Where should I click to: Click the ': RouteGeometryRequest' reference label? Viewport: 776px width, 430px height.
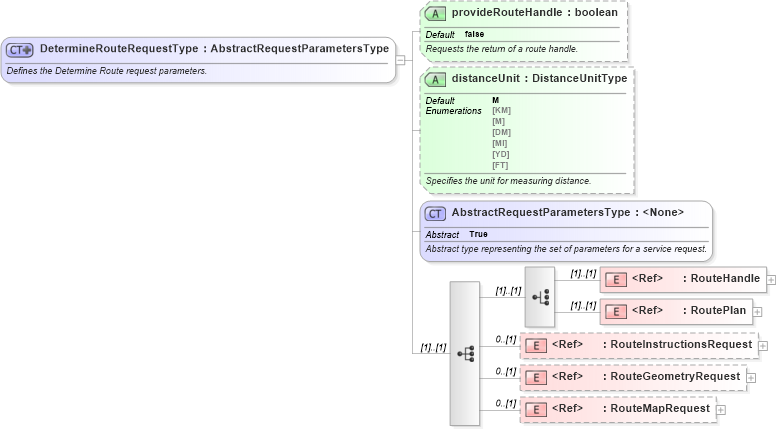point(671,377)
